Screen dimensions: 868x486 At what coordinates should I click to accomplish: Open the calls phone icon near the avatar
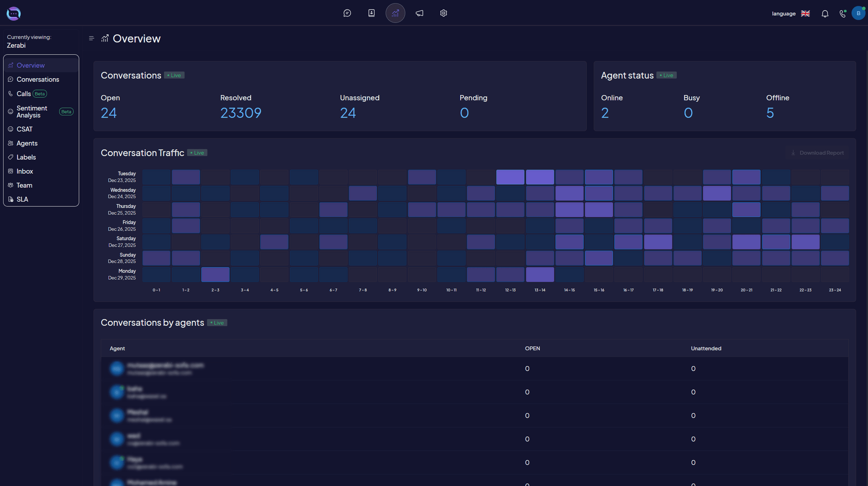point(842,14)
